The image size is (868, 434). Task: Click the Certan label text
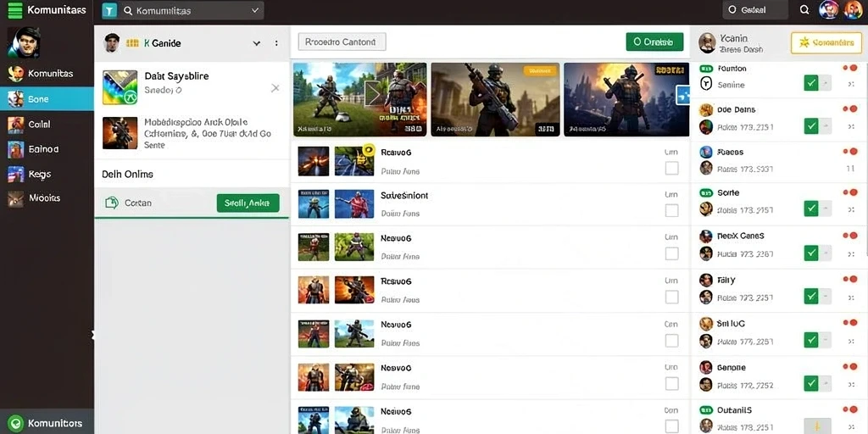click(x=138, y=203)
